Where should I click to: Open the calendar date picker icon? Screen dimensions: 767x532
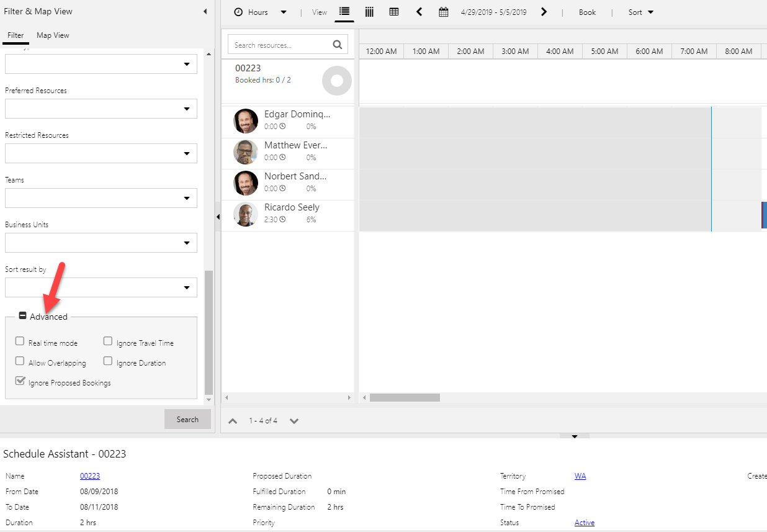[x=443, y=12]
